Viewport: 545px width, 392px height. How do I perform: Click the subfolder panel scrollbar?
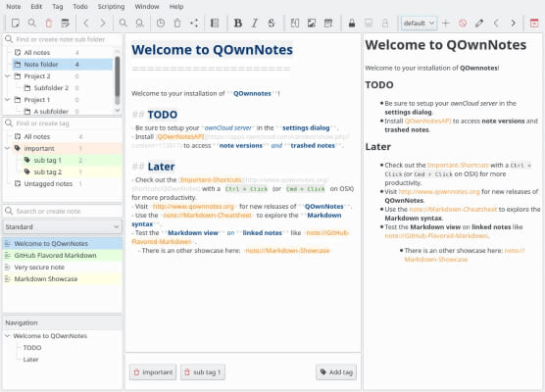118,80
